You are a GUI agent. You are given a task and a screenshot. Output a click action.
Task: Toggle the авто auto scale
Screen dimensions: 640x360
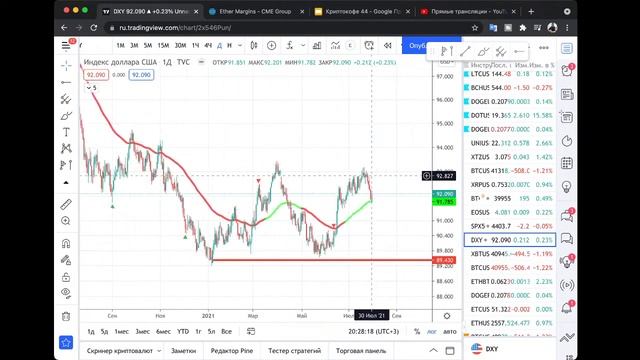(x=450, y=331)
